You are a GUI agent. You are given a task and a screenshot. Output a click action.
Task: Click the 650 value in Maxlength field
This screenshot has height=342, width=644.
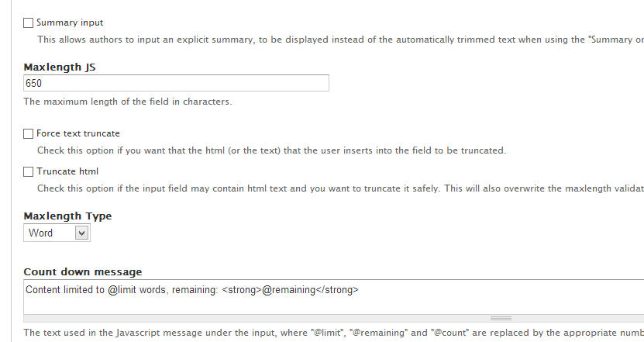[33, 84]
